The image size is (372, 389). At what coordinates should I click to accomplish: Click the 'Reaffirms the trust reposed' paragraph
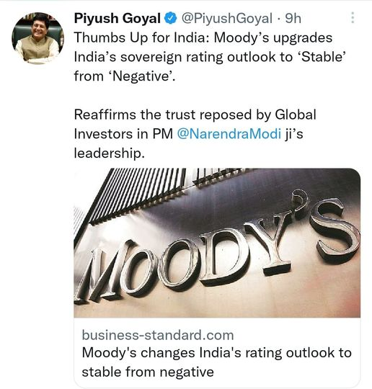click(x=195, y=134)
